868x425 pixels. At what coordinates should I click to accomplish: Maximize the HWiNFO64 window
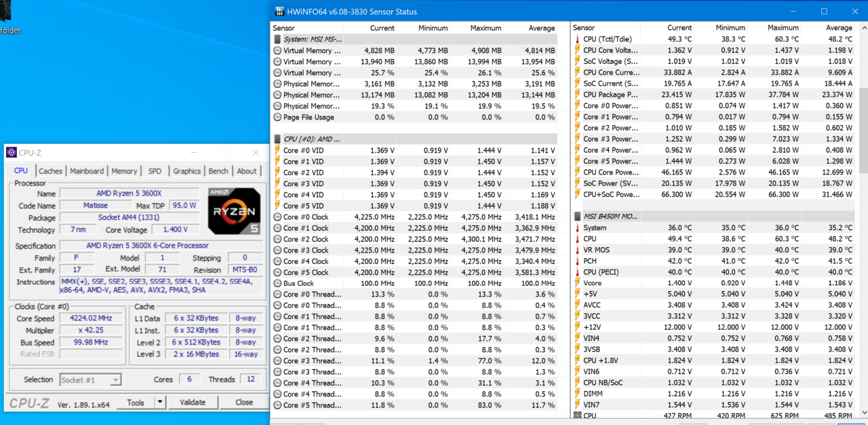pyautogui.click(x=824, y=12)
